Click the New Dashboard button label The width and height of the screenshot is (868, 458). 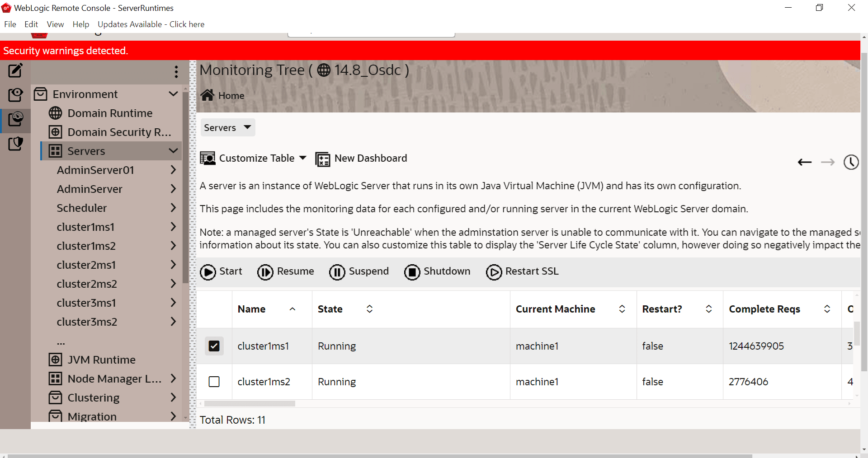click(x=371, y=158)
